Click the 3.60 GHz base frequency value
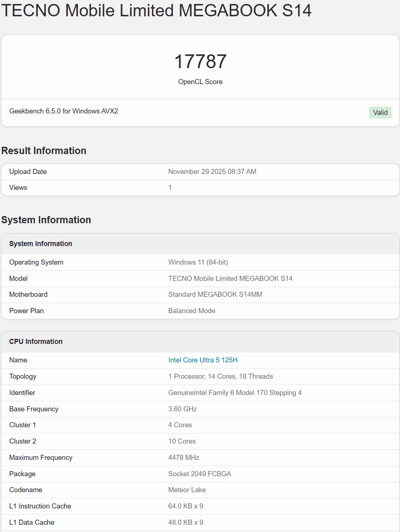400x532 pixels. point(182,409)
